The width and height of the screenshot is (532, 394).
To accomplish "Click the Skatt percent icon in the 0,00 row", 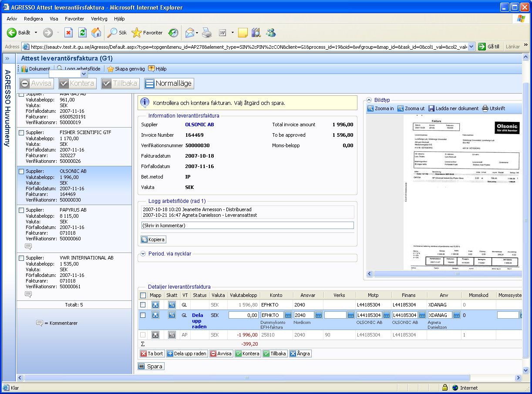I will click(x=172, y=315).
